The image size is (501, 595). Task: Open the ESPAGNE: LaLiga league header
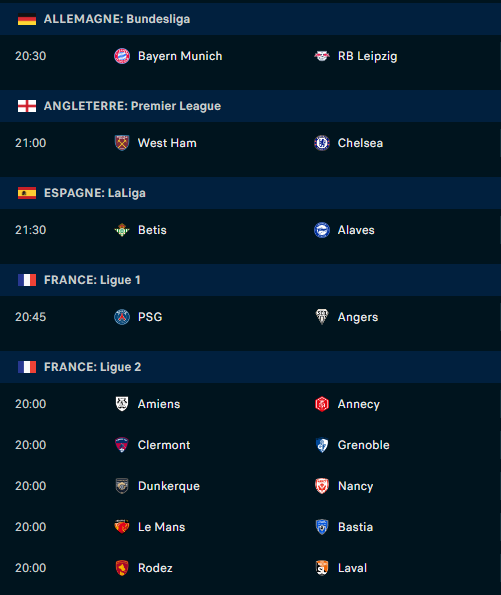250,193
